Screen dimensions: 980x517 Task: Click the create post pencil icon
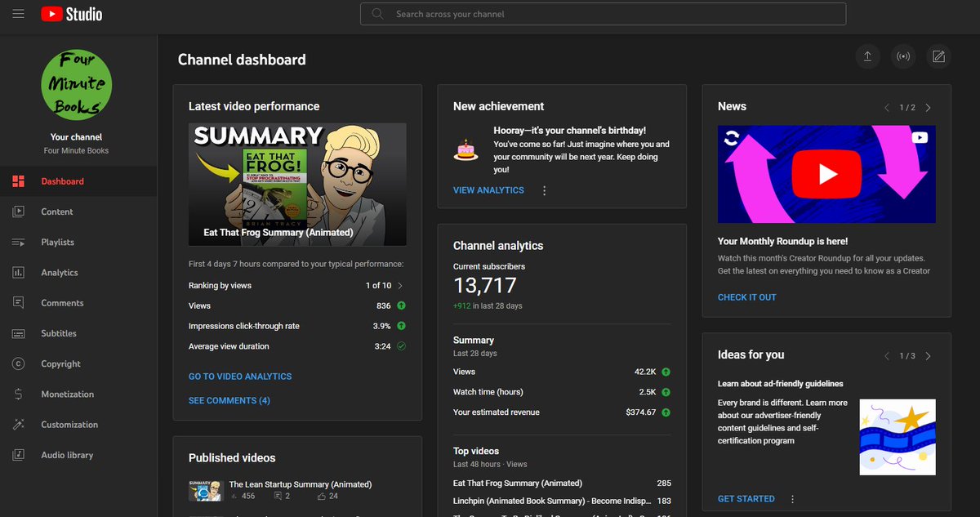(939, 56)
